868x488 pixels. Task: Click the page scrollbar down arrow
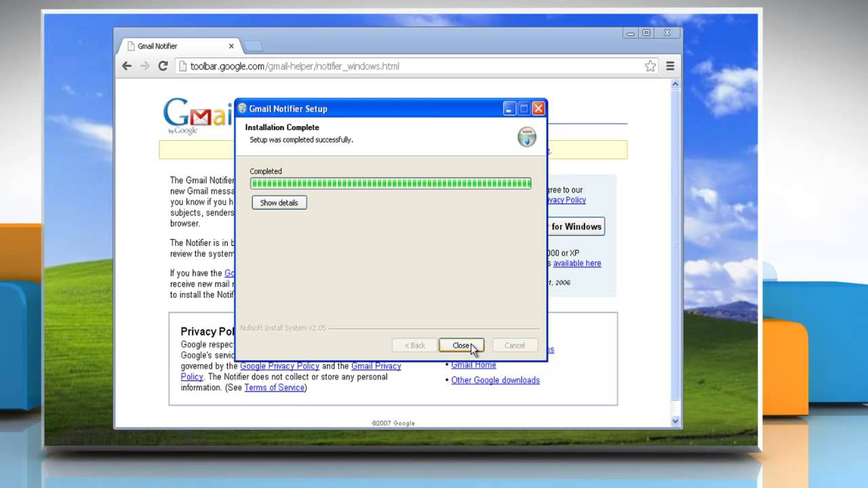[675, 421]
